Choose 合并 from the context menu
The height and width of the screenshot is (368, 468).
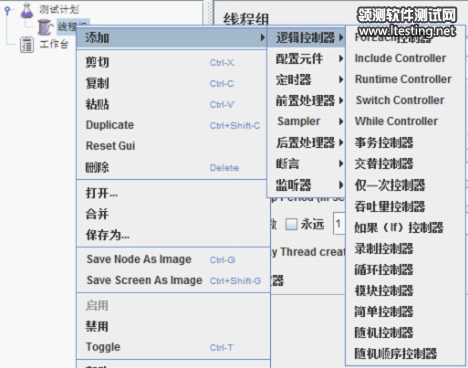pyautogui.click(x=173, y=214)
